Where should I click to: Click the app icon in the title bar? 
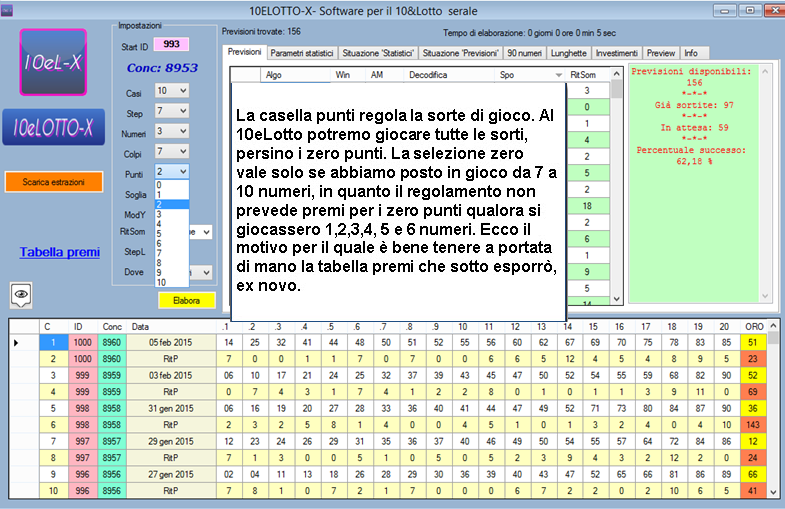[x=7, y=11]
